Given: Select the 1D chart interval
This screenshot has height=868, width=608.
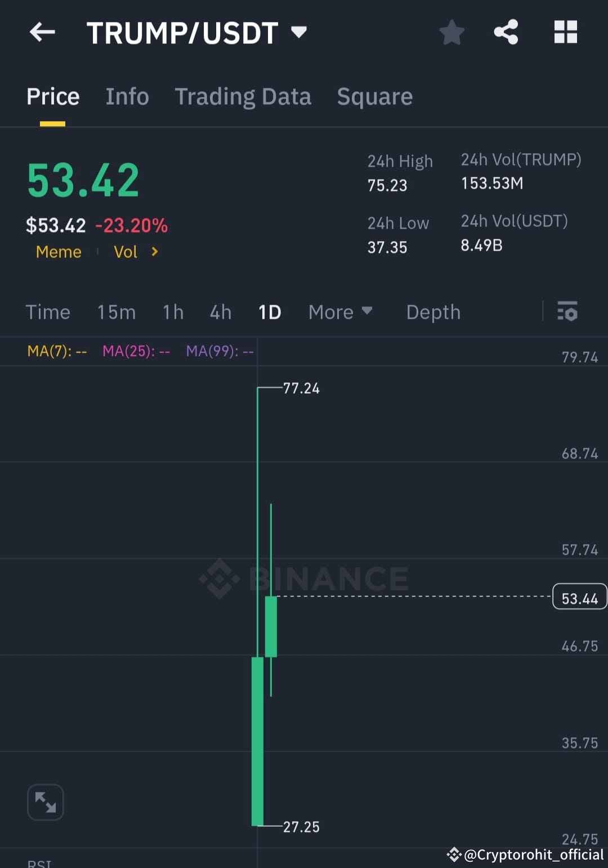Looking at the screenshot, I should [x=270, y=312].
